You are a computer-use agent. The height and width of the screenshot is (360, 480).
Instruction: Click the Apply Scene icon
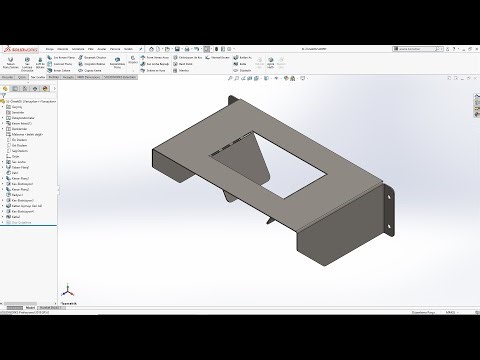293,78
